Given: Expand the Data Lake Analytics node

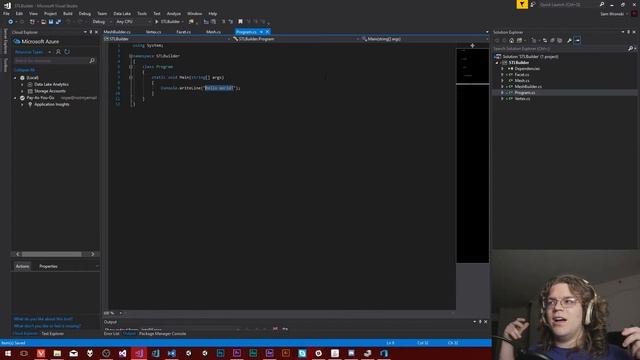Looking at the screenshot, I should 22,84.
